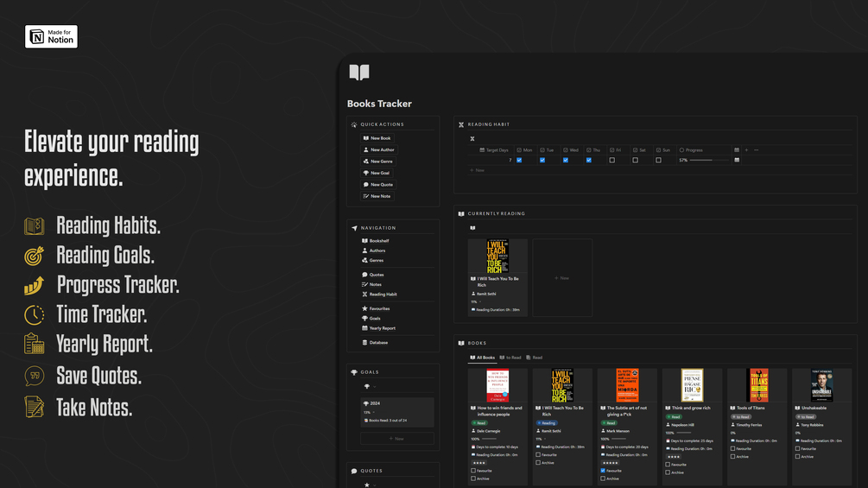Click the Quick Actions sparkle icon

(354, 124)
